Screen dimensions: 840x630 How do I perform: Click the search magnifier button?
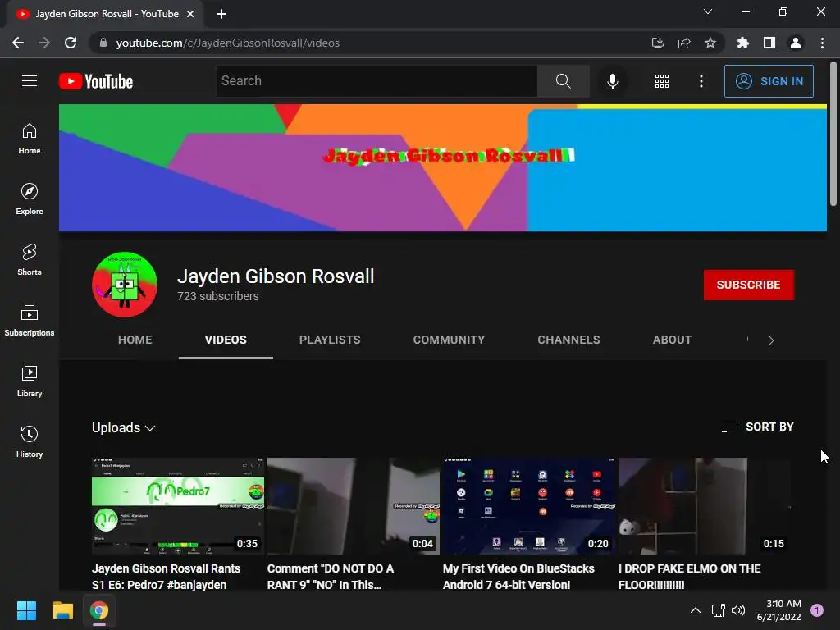[x=563, y=81]
